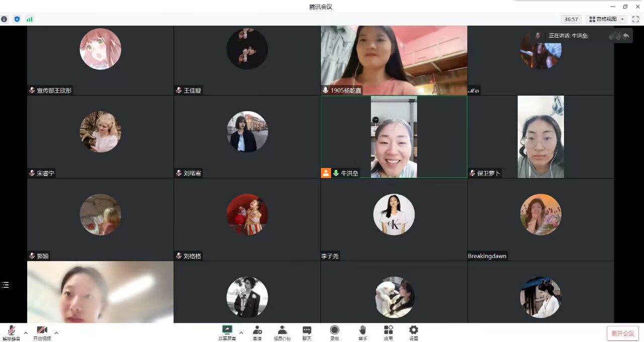Enter full screen mode
The height and width of the screenshot is (342, 644).
[x=635, y=19]
